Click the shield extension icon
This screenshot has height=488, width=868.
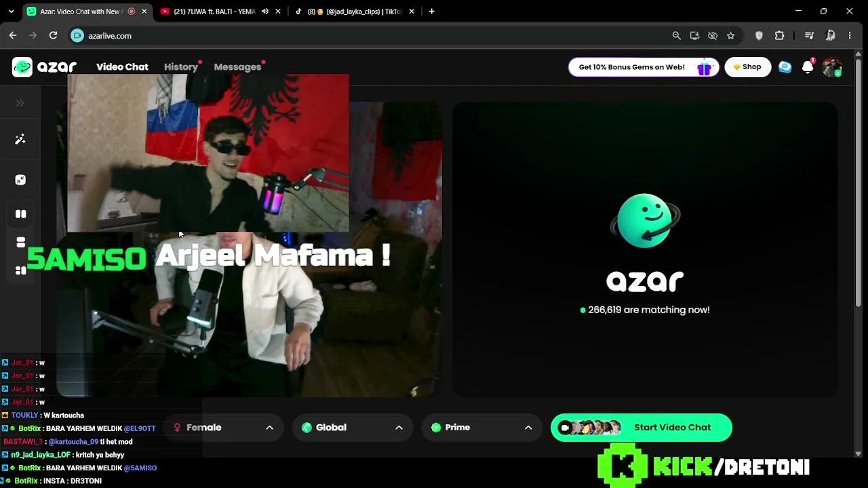tap(759, 36)
